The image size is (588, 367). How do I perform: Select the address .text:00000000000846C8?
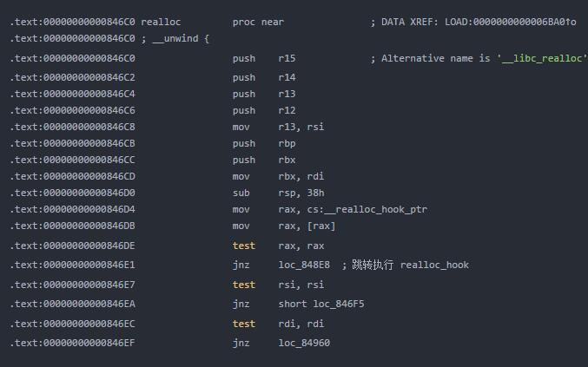[x=73, y=127]
